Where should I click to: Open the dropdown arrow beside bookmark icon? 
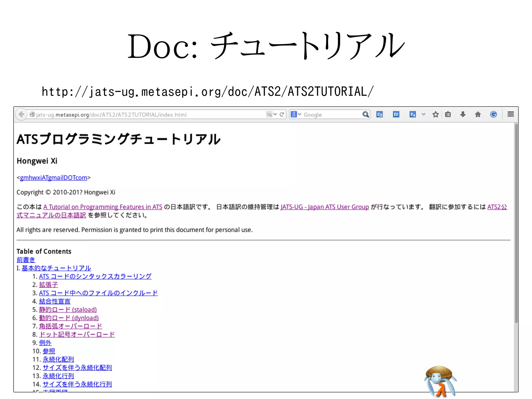click(423, 114)
